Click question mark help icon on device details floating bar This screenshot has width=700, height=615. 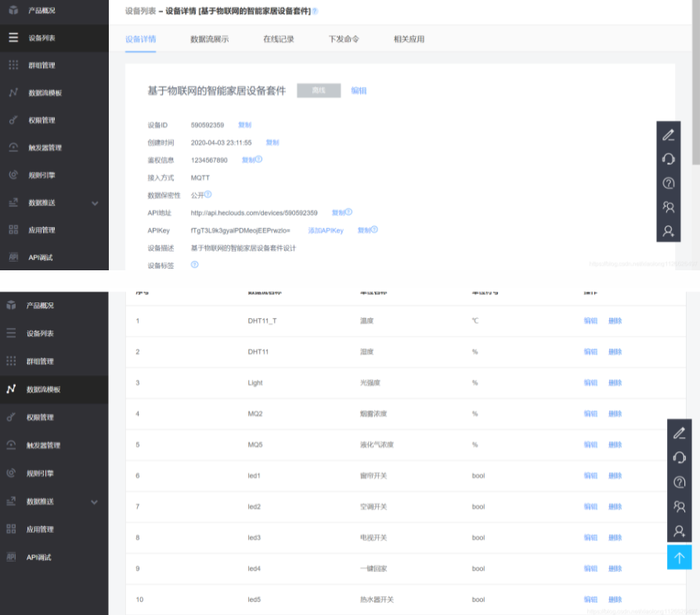tap(669, 183)
